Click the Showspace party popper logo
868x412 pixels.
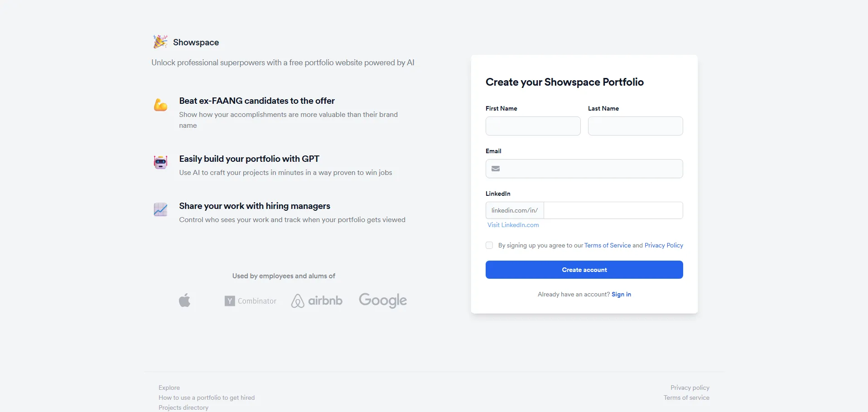click(x=160, y=42)
